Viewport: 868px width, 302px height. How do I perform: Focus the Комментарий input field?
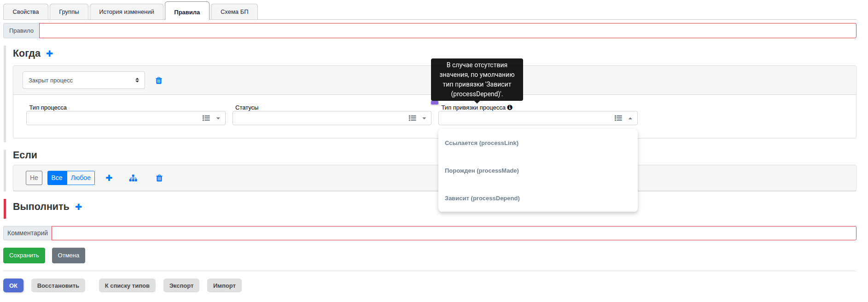point(454,233)
